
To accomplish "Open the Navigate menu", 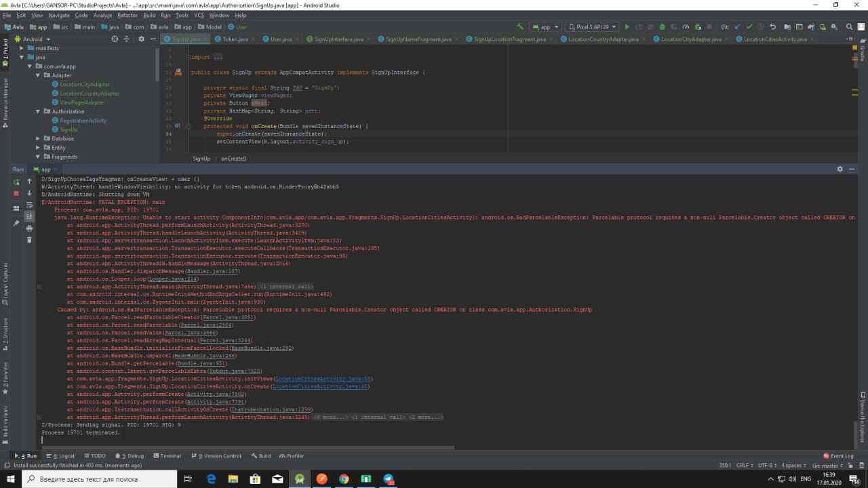I will pos(59,15).
